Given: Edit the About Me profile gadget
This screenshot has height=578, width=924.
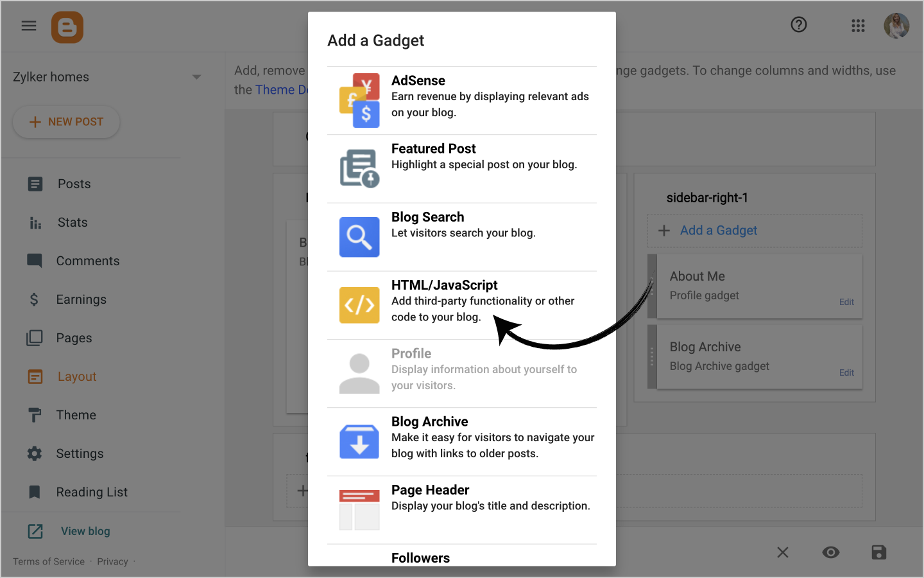Looking at the screenshot, I should click(x=846, y=302).
